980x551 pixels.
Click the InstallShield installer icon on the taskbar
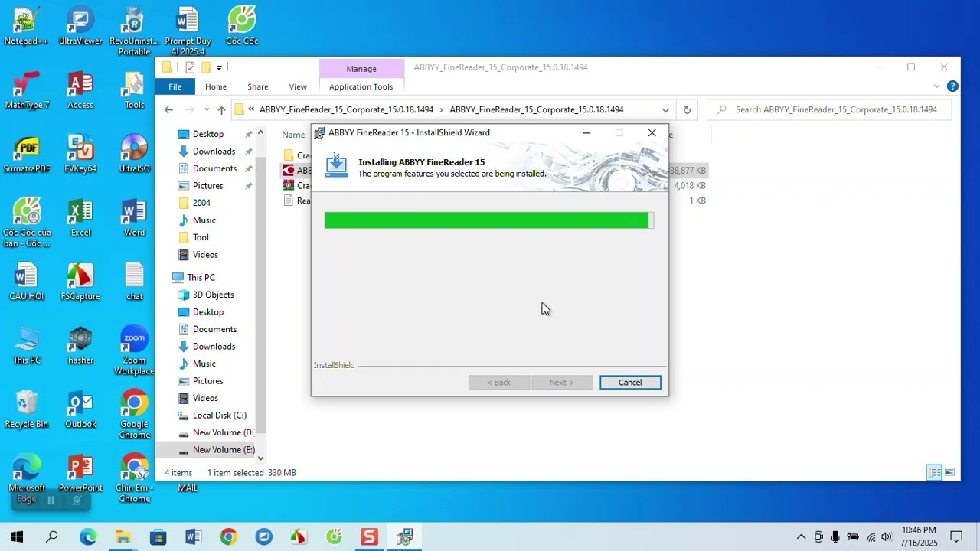[x=405, y=537]
